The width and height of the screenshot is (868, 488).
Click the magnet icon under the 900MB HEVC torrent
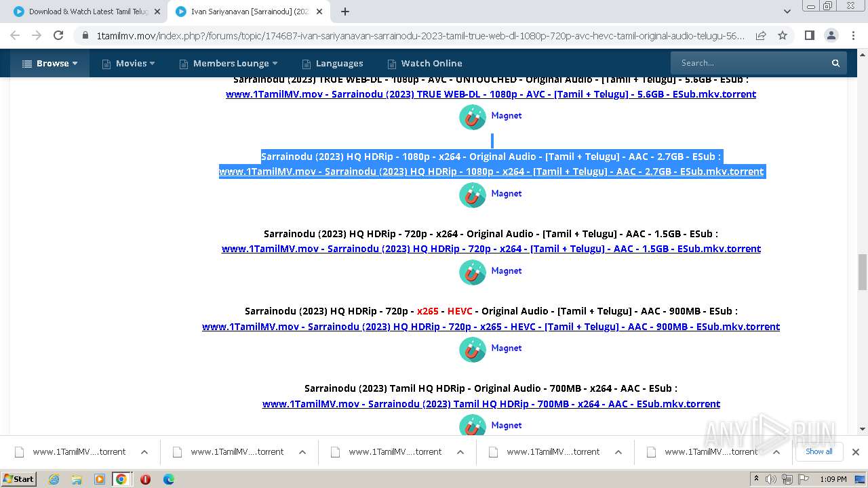[473, 350]
